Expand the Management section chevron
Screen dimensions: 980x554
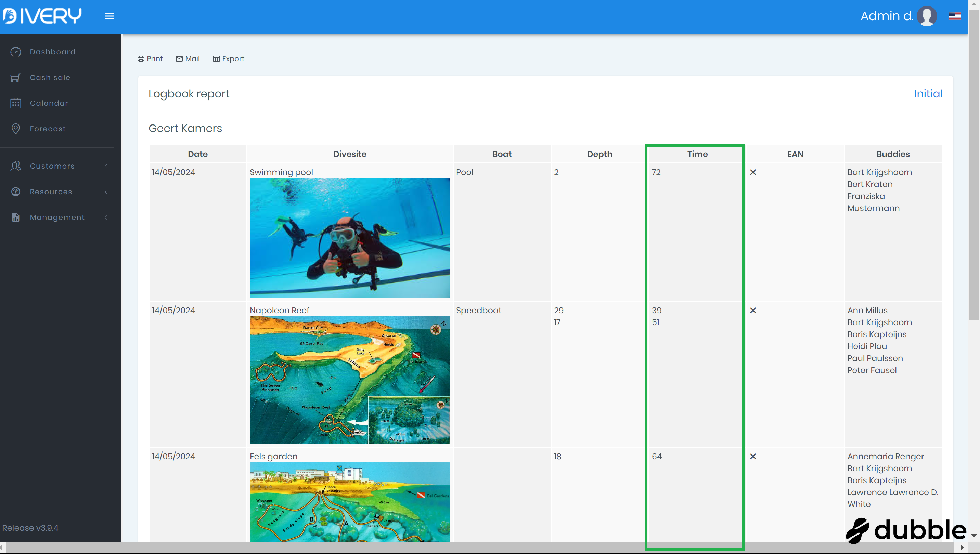[106, 217]
